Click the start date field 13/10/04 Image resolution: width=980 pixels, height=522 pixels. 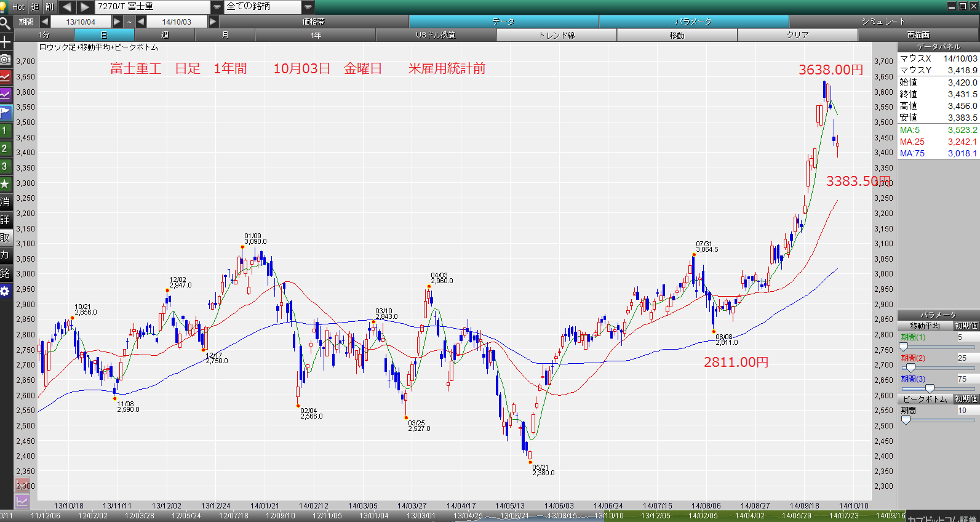pos(81,22)
